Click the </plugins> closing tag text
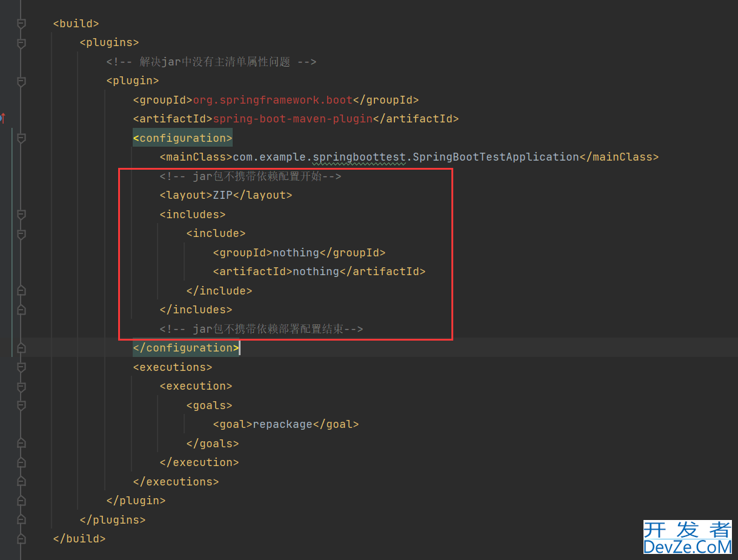This screenshot has height=560, width=738. (x=113, y=520)
